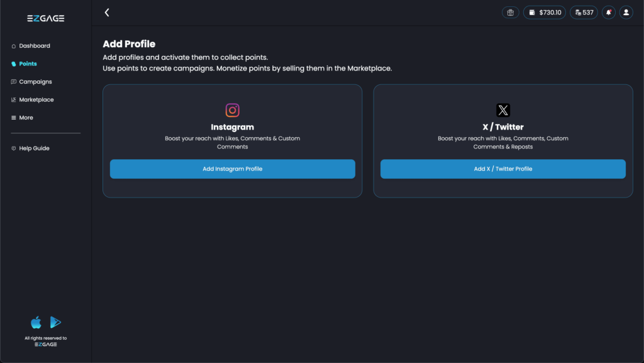Click the Apple App Store icon
644x363 pixels.
(x=36, y=323)
